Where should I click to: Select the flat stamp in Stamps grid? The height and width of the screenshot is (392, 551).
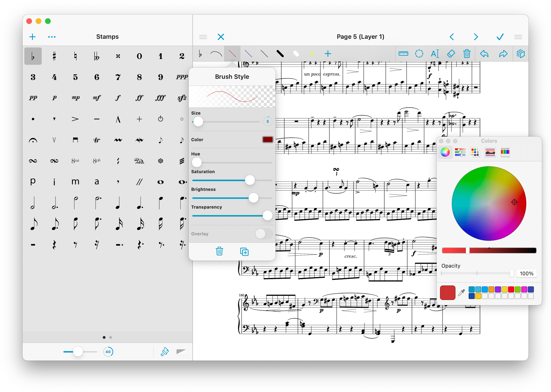[x=33, y=56]
